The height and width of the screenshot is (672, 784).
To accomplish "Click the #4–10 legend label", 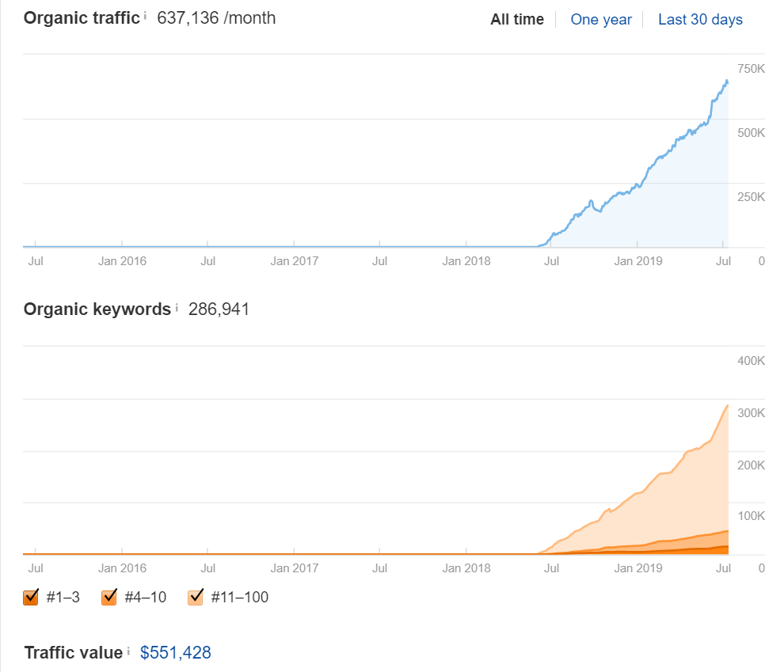I will (x=146, y=597).
